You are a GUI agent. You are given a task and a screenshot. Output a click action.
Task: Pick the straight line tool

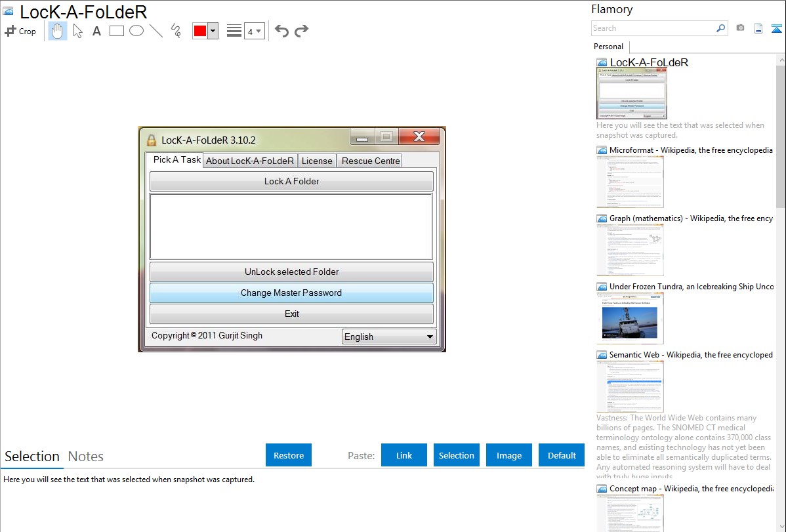pos(156,31)
